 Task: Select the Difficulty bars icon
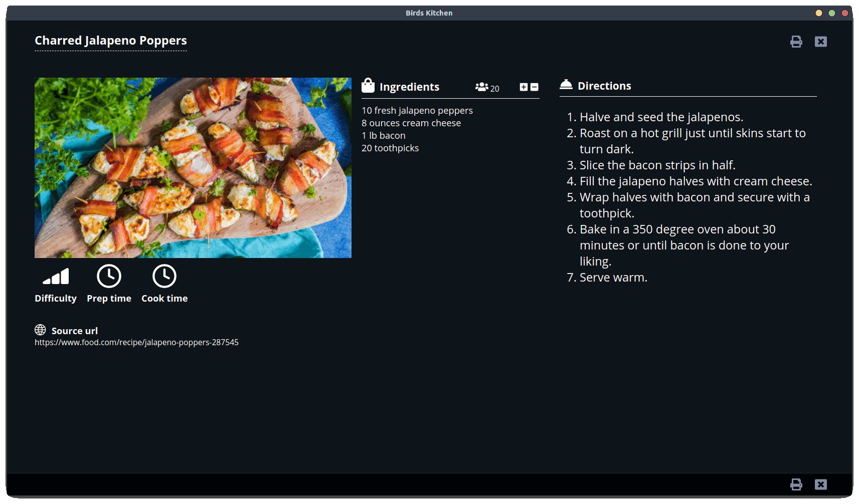point(55,276)
